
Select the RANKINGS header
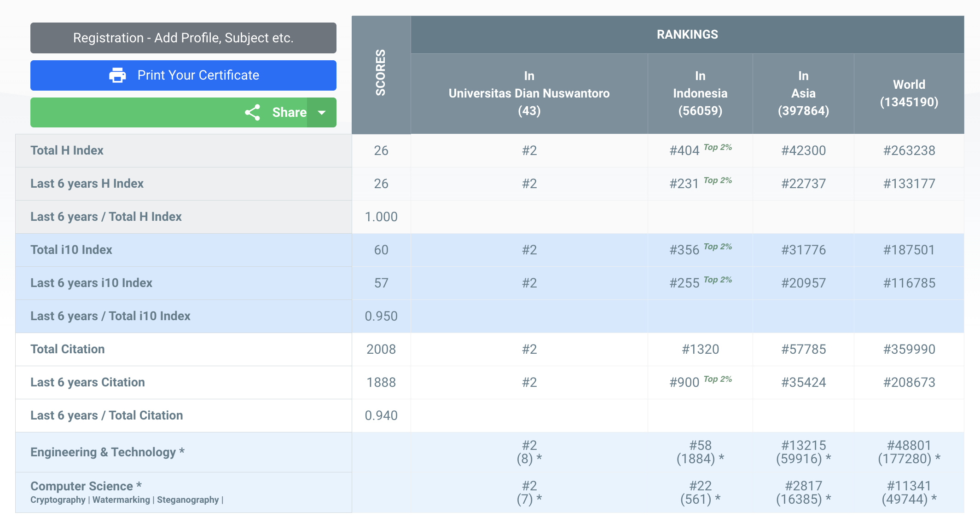(x=687, y=34)
